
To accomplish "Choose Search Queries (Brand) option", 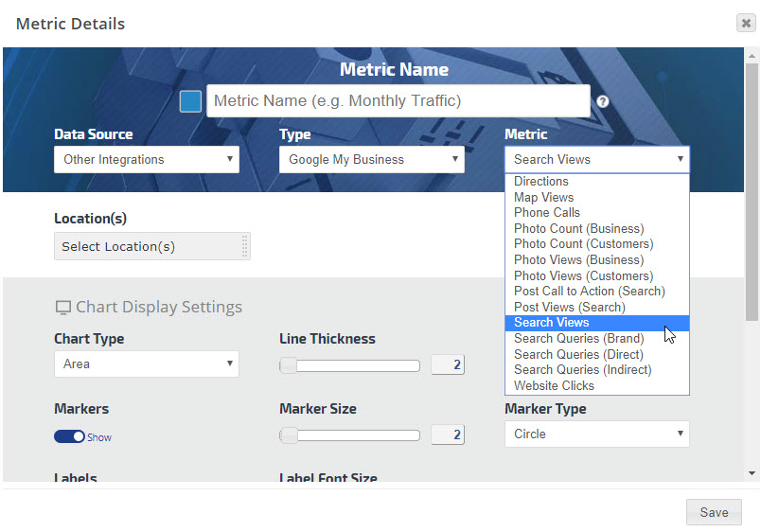I will pos(578,339).
